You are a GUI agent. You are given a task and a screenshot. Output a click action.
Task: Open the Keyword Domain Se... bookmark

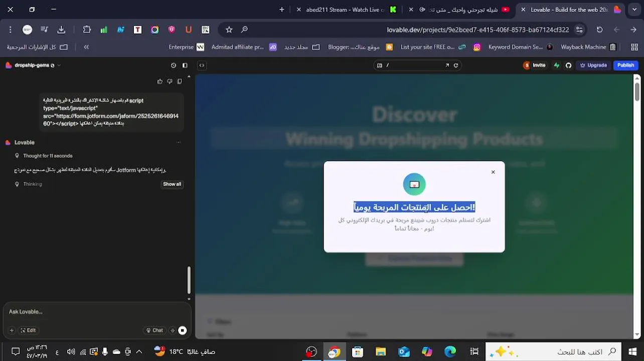click(520, 47)
